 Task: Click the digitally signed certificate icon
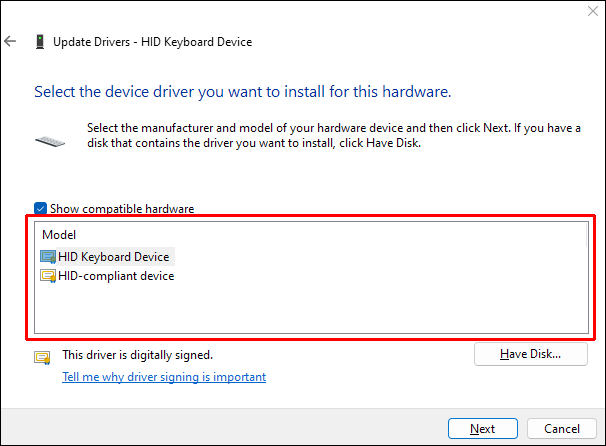(x=41, y=357)
